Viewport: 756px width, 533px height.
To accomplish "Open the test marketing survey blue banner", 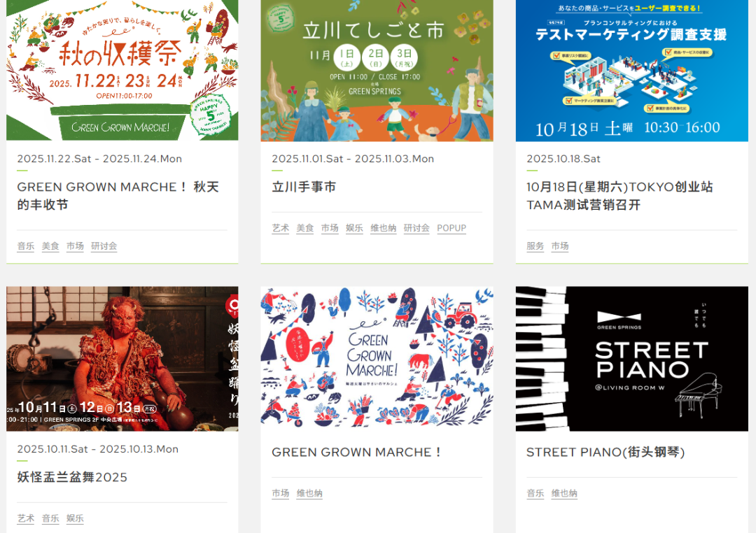I will [x=631, y=71].
